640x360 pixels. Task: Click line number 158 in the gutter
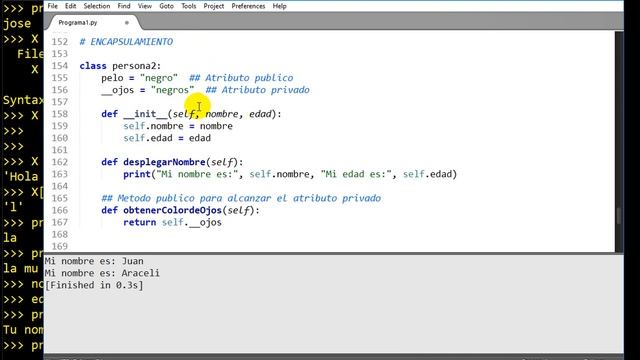pos(60,114)
